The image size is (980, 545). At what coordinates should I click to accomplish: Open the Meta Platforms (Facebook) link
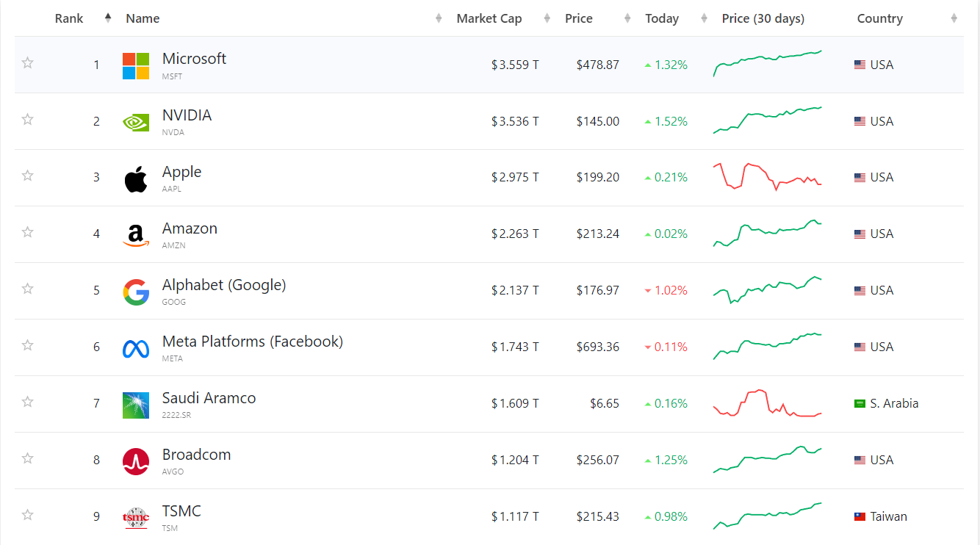[x=253, y=342]
